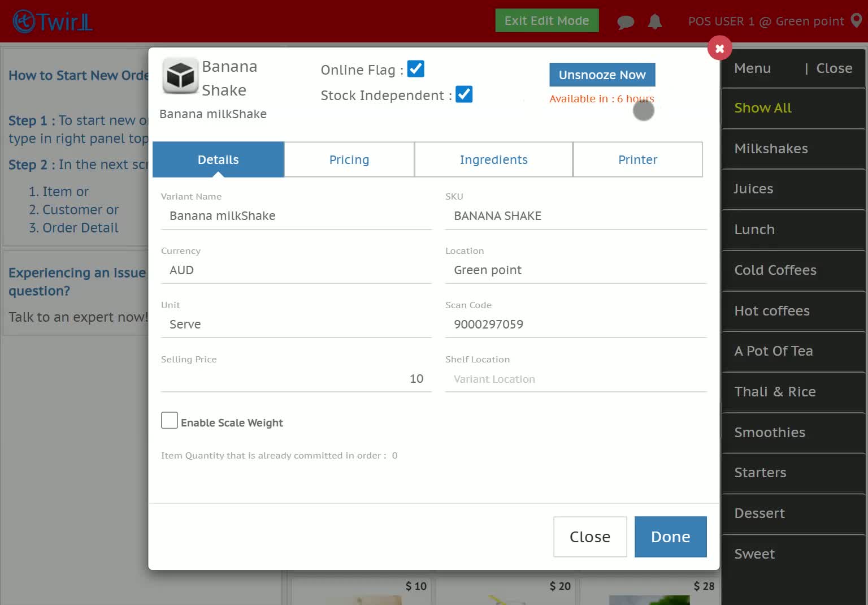Switch to the Details tab
868x605 pixels.
tap(218, 159)
